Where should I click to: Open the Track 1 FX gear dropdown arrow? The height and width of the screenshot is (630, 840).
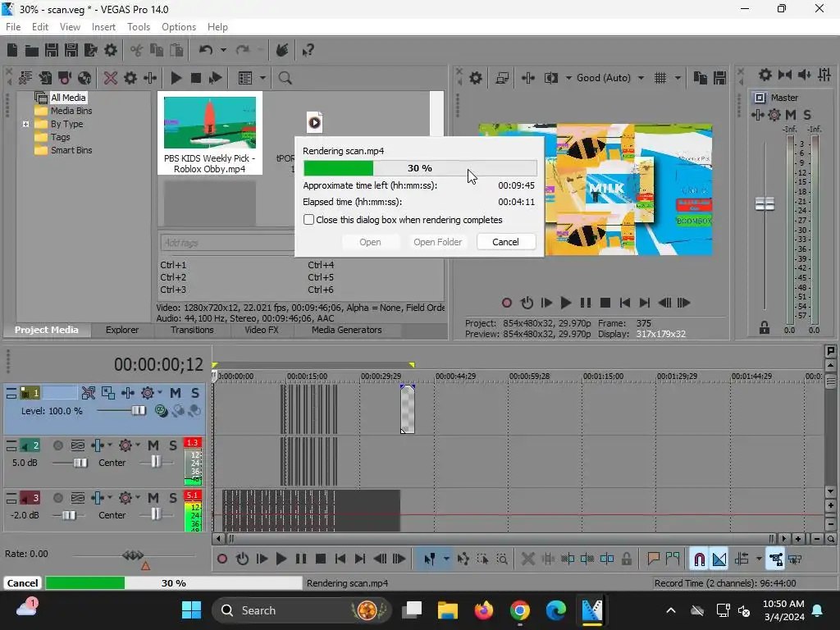(160, 393)
